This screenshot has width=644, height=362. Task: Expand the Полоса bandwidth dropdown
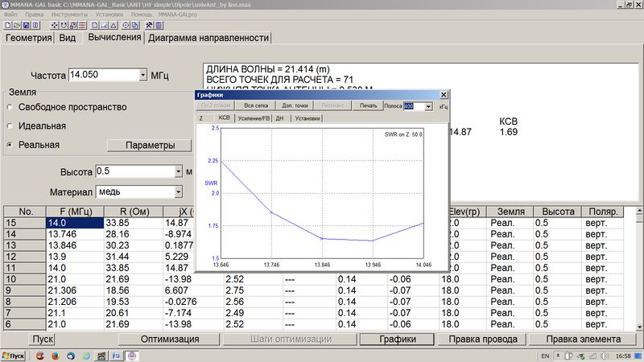point(428,105)
